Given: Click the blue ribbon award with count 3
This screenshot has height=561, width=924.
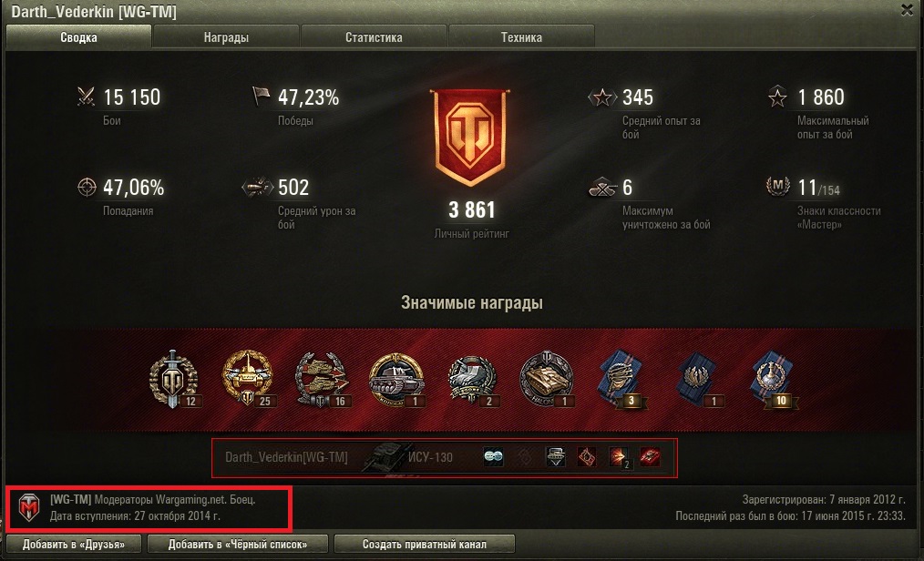Looking at the screenshot, I should point(620,379).
